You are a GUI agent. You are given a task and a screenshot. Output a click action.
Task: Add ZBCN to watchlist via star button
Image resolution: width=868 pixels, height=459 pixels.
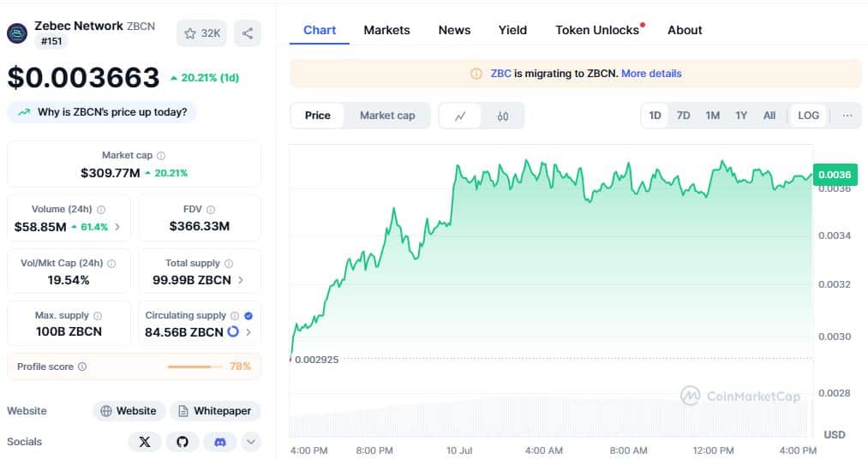(201, 33)
